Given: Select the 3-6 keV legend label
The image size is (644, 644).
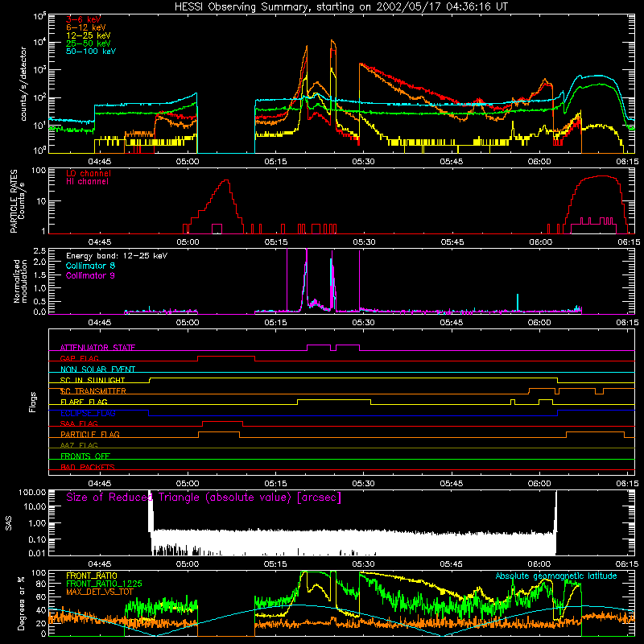Looking at the screenshot, I should (83, 19).
